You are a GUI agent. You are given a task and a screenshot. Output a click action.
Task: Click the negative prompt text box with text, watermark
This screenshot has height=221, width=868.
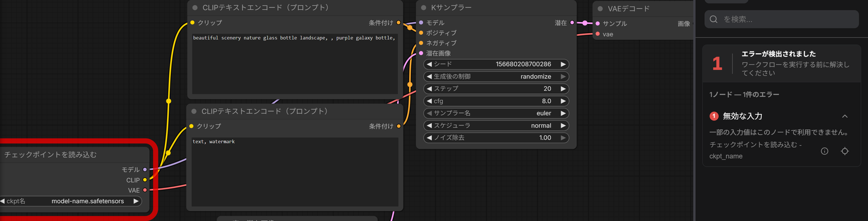pyautogui.click(x=295, y=171)
